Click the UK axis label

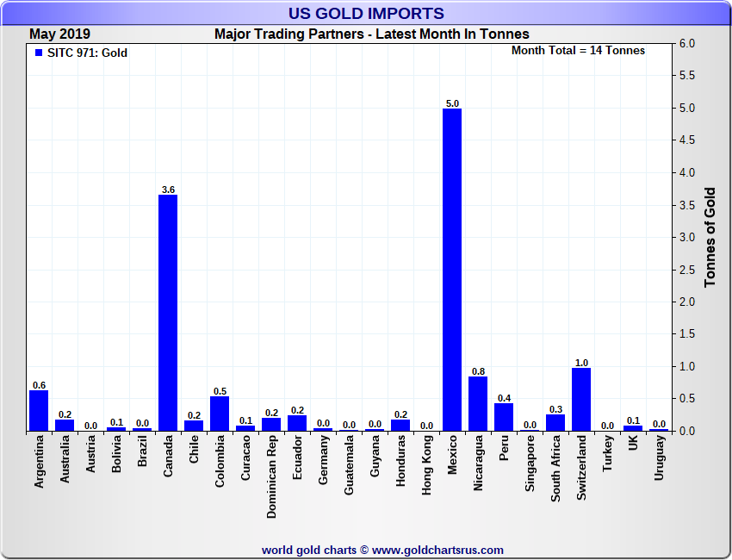(633, 443)
